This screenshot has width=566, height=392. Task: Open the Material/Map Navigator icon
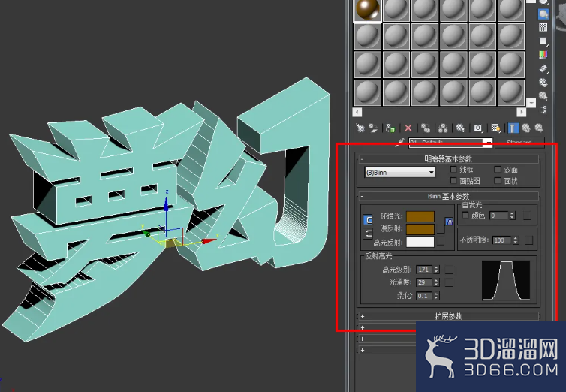click(x=543, y=109)
